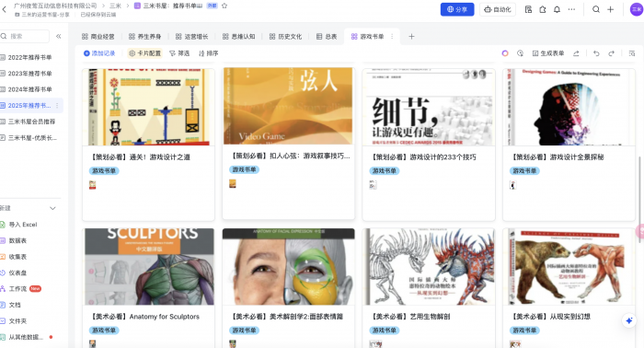The image size is (644, 348).
Task: Open the 游戏设计全景探秘 card title
Action: point(558,157)
